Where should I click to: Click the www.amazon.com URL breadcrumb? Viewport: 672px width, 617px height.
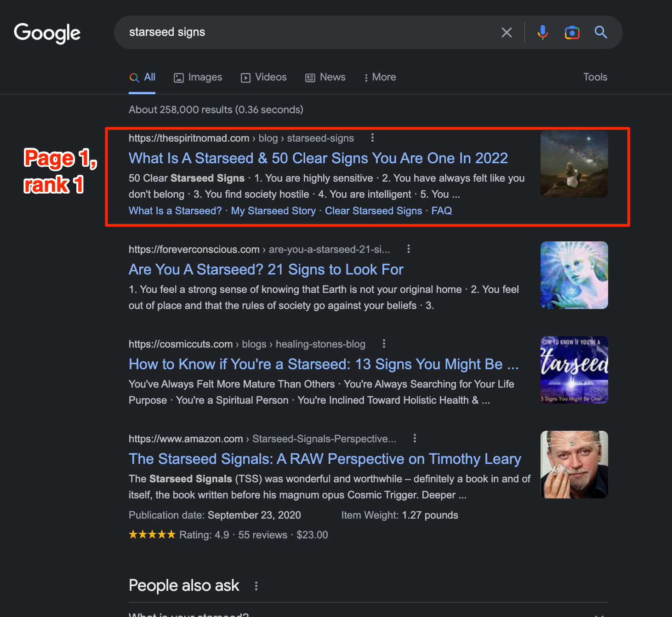[x=262, y=439]
